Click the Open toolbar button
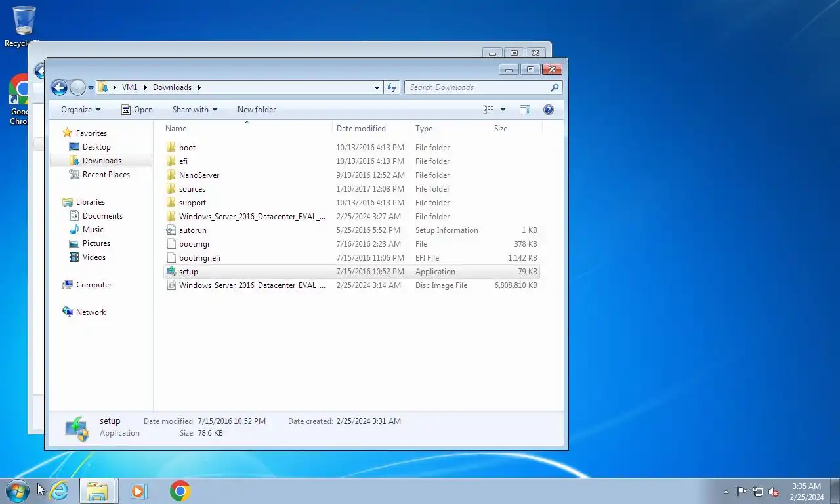 [x=137, y=110]
